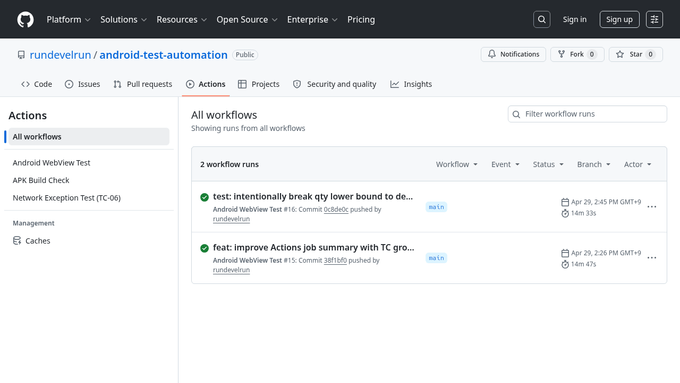Open the Insights tab
The image size is (680, 383).
(x=411, y=84)
